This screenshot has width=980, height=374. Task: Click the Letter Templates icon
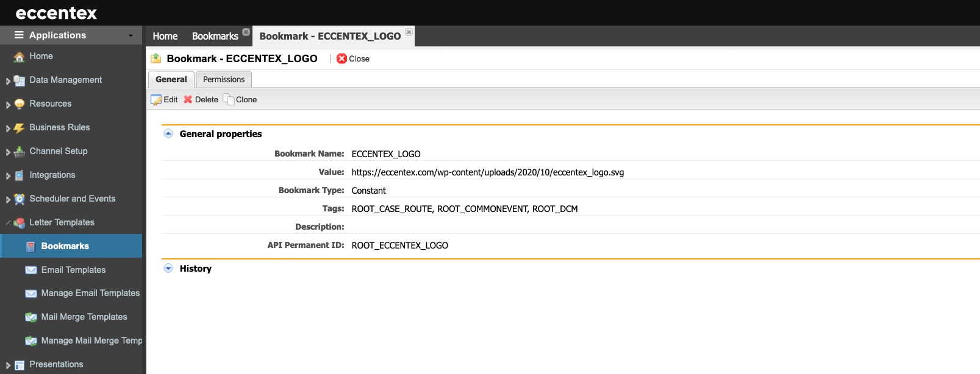[x=20, y=223]
